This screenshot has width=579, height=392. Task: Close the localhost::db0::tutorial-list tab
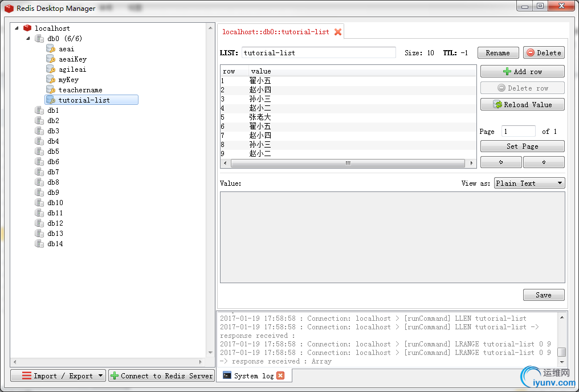click(x=337, y=32)
